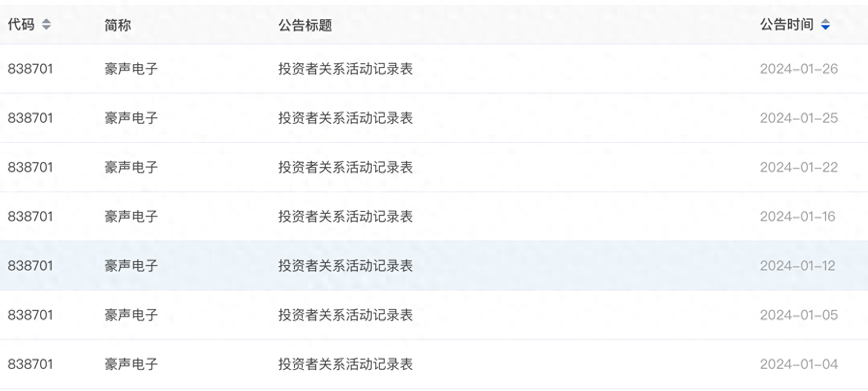Open the 投资者关系活动记录表 title dated 2024-01-25
This screenshot has width=868, height=391.
click(x=345, y=118)
